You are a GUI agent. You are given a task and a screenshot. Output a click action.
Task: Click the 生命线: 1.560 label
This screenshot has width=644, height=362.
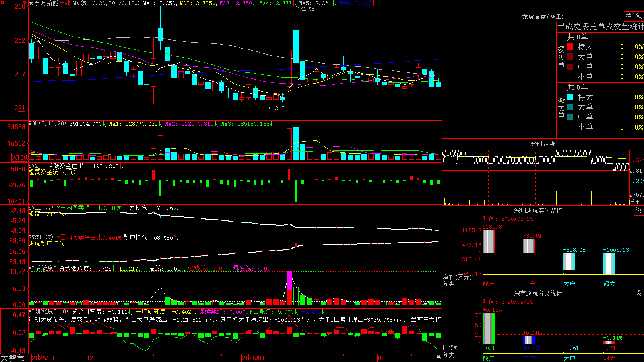(164, 269)
